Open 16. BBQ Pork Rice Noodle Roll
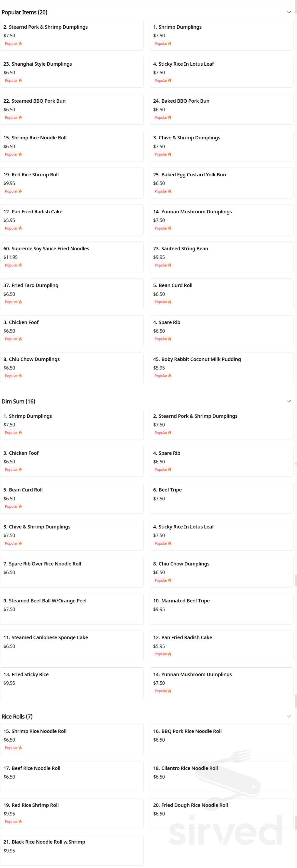 [x=221, y=739]
